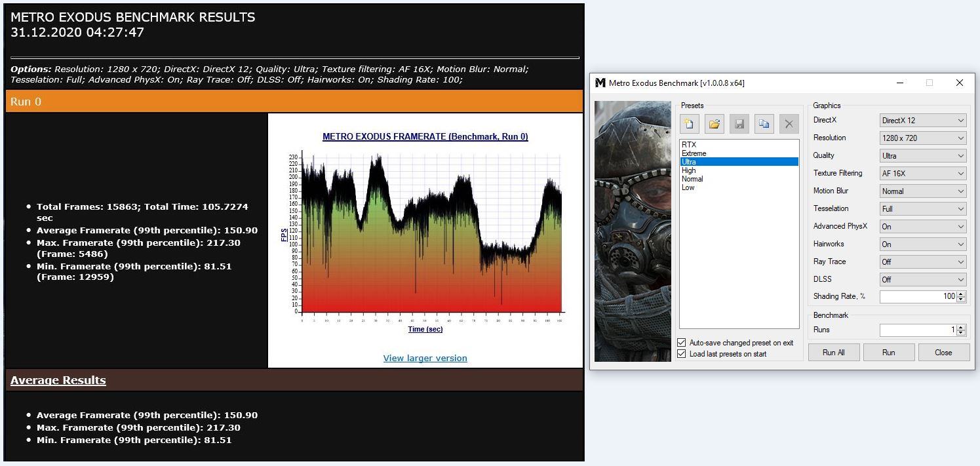Choose the Low preset
This screenshot has height=466, width=980.
point(739,187)
